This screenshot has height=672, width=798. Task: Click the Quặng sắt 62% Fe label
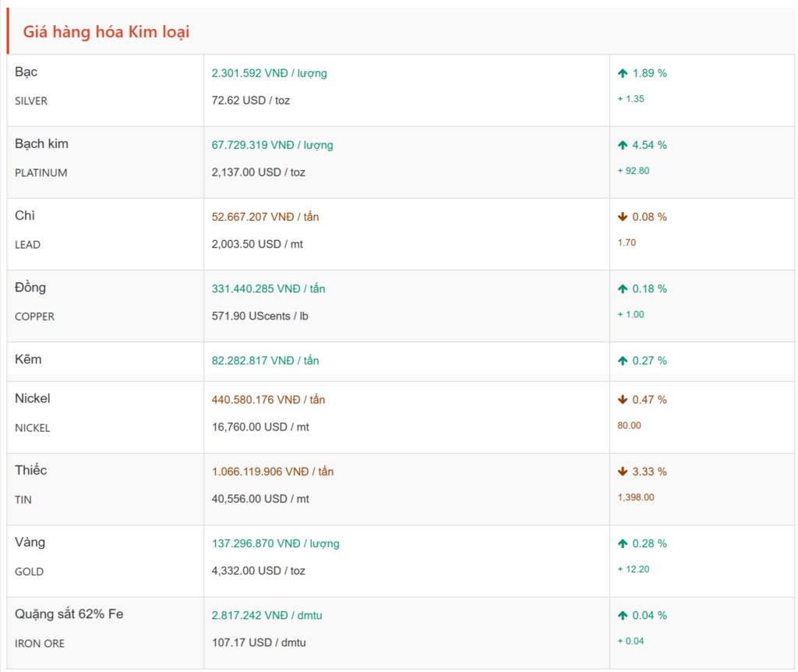tap(69, 614)
